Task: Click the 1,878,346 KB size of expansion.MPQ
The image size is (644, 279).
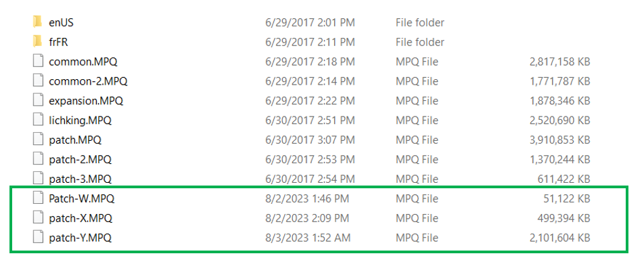Action: [561, 101]
